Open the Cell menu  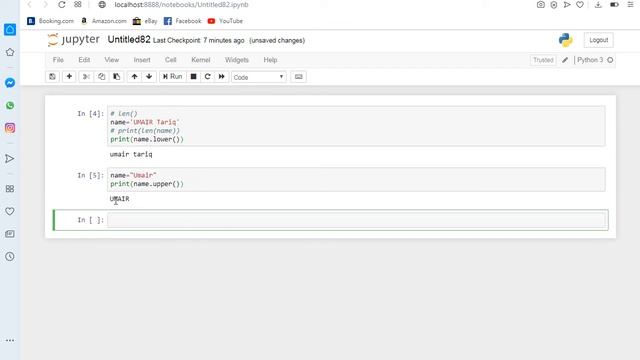pos(170,60)
